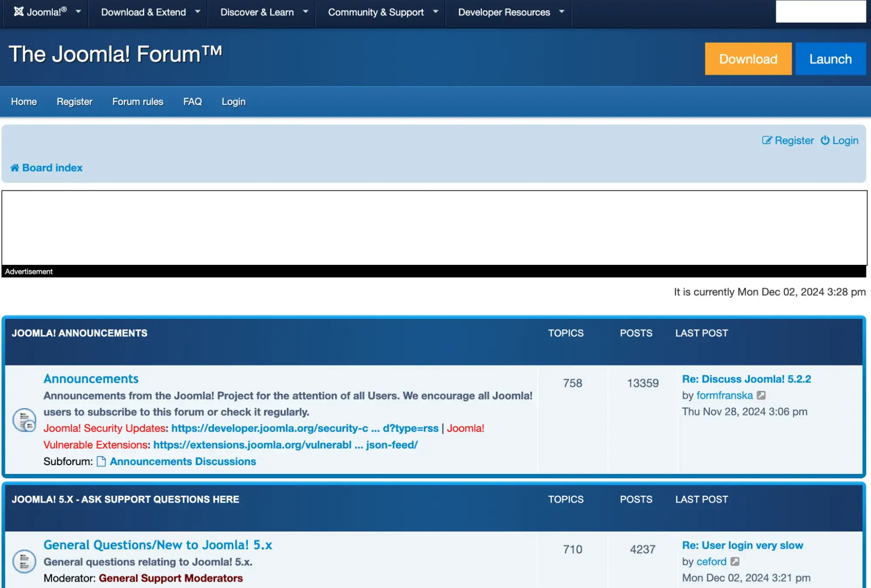Screen dimensions: 871x588
Task: Open the Developer Resources menu
Action: pos(504,12)
